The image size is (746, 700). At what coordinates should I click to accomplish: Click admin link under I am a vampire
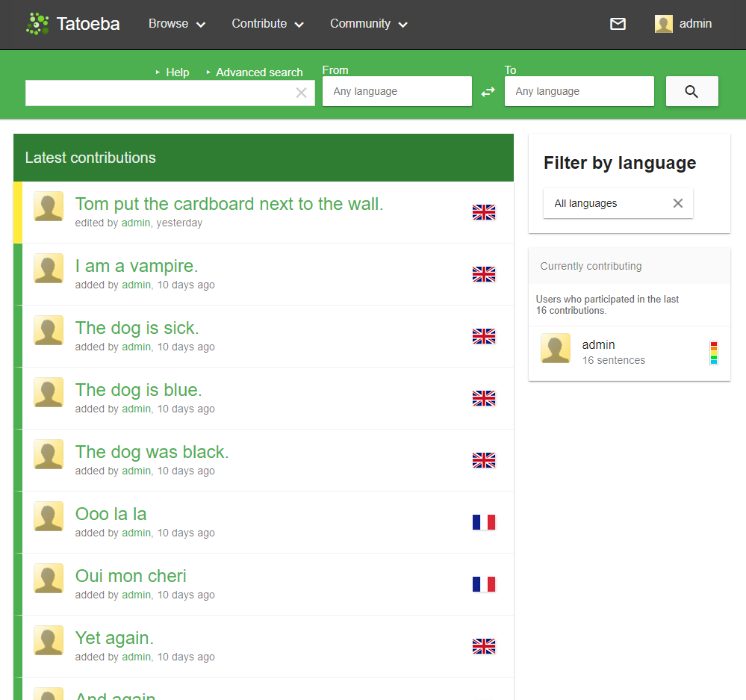[137, 285]
